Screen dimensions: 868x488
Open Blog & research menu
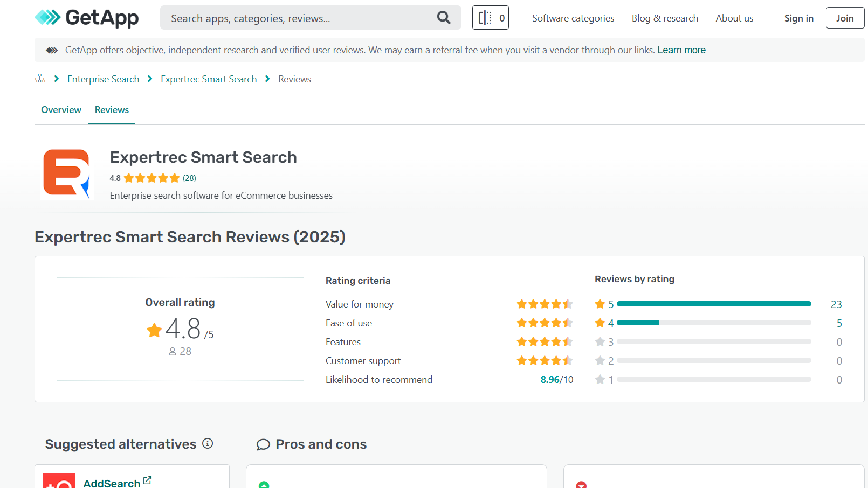click(x=664, y=18)
